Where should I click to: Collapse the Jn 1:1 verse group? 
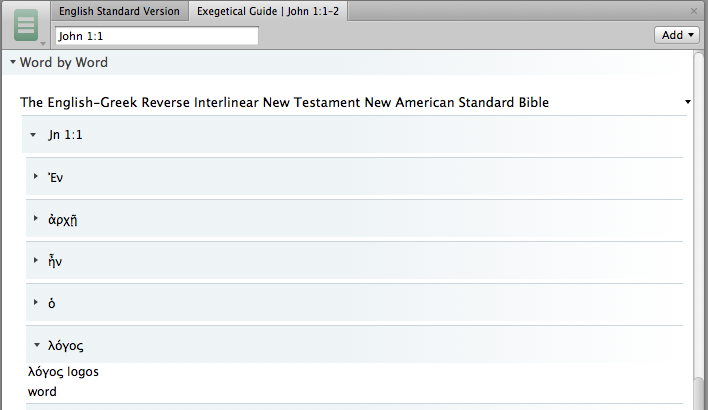tap(33, 135)
